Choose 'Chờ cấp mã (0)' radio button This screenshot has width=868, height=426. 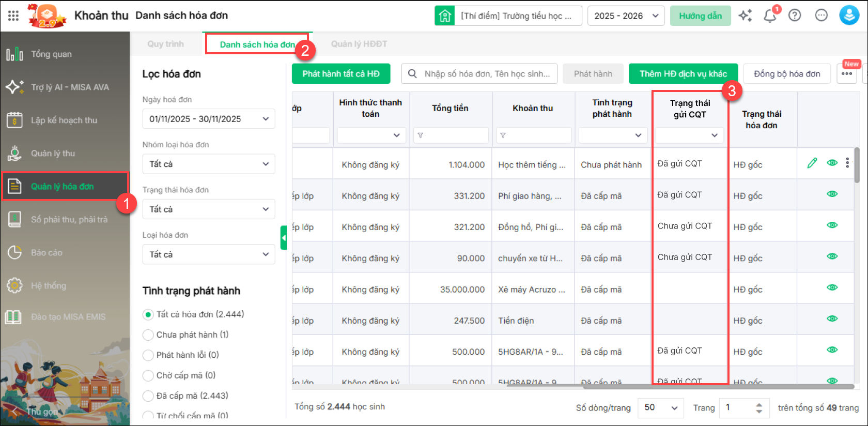coord(148,376)
